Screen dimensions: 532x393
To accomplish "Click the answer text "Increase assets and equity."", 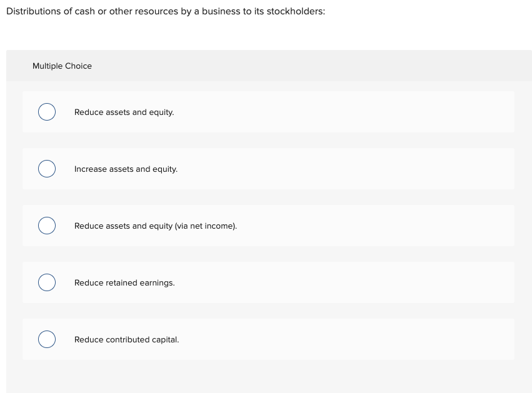I will pos(126,169).
